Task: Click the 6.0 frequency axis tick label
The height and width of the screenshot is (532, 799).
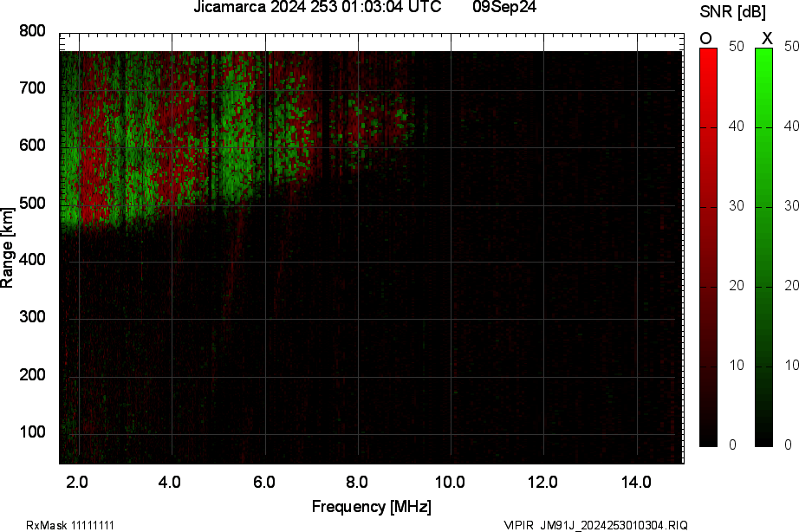Action: pyautogui.click(x=264, y=482)
